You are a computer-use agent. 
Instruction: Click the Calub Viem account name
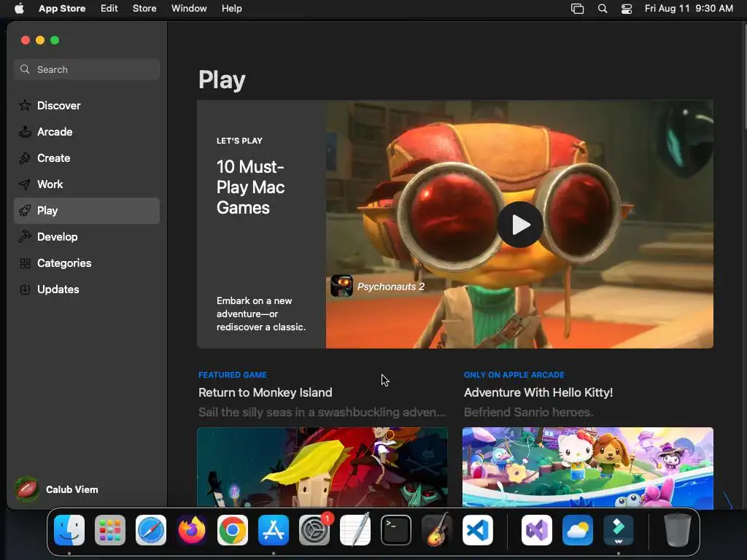[72, 489]
